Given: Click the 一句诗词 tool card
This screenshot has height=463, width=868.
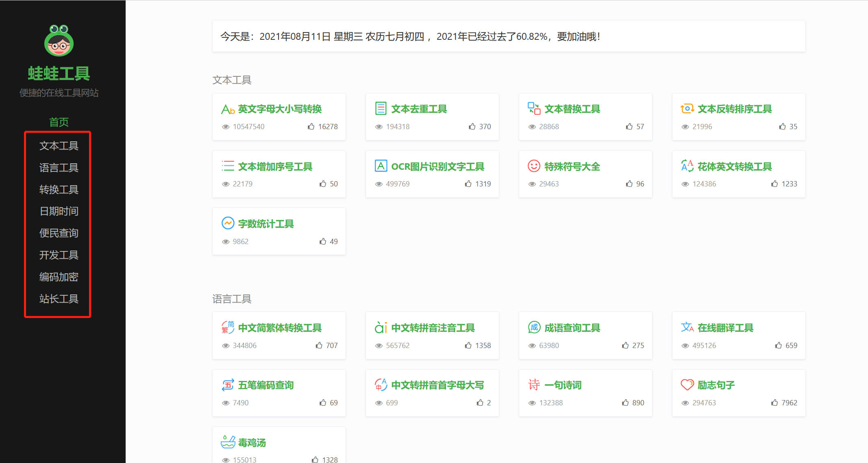Looking at the screenshot, I should [x=563, y=385].
